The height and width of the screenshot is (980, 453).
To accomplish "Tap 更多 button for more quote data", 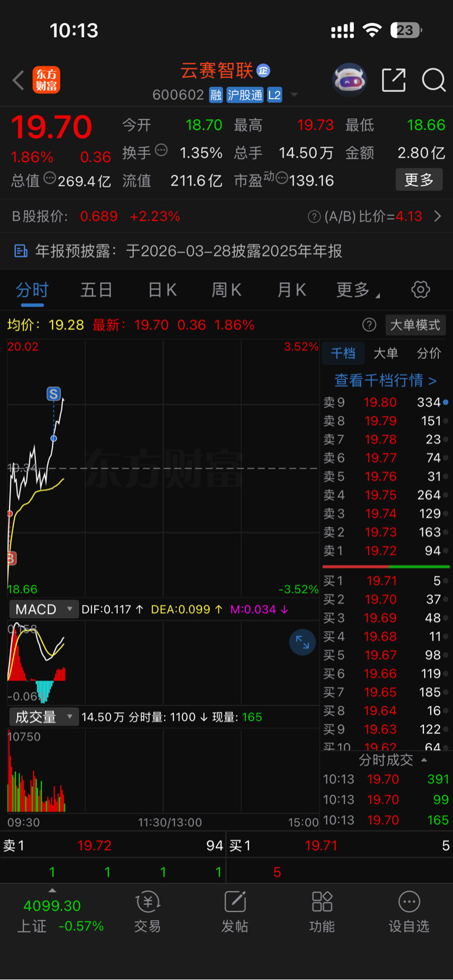I will click(419, 180).
